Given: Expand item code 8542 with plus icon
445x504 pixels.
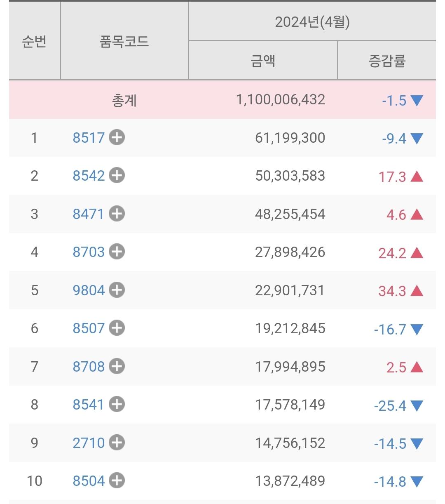Looking at the screenshot, I should [117, 175].
